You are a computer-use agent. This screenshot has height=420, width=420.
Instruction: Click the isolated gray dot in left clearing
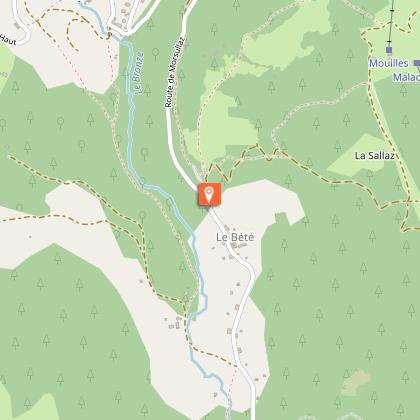pyautogui.click(x=30, y=237)
